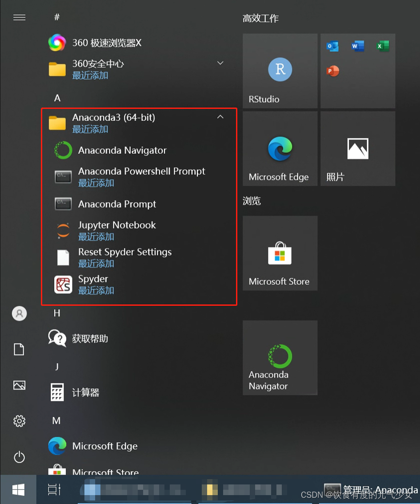Click the user account icon in sidebar
420x504 pixels.
(19, 313)
